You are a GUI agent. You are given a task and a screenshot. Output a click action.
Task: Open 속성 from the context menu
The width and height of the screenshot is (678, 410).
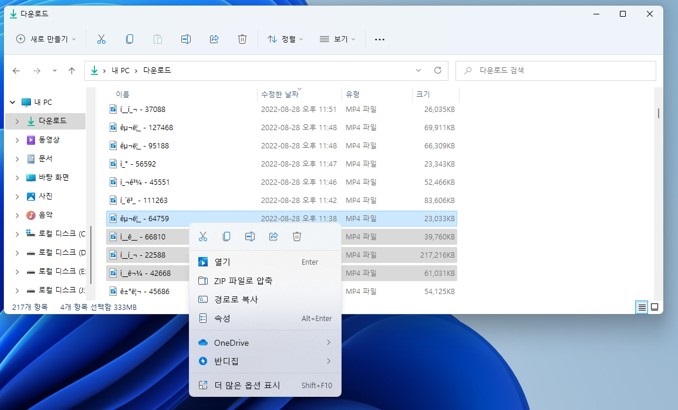(x=265, y=318)
